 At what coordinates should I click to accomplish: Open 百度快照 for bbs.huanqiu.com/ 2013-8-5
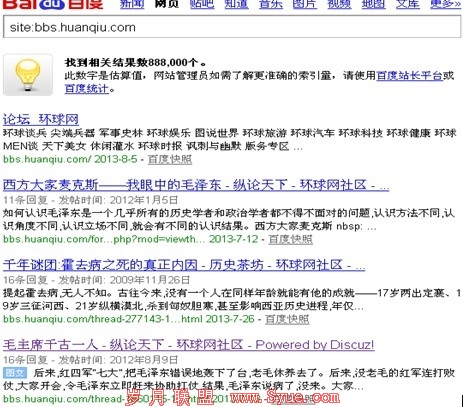(170, 159)
